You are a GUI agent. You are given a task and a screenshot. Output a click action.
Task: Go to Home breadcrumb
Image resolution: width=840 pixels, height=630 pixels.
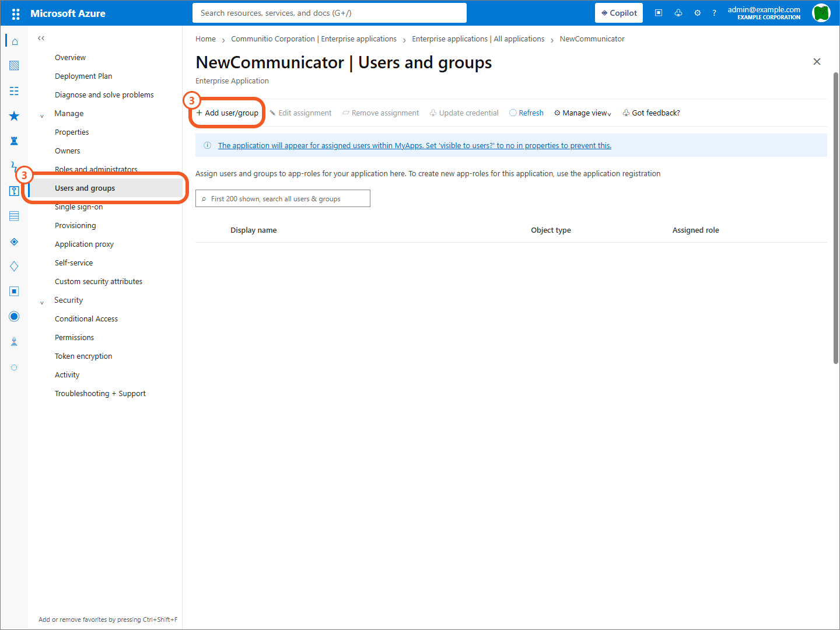coord(205,39)
